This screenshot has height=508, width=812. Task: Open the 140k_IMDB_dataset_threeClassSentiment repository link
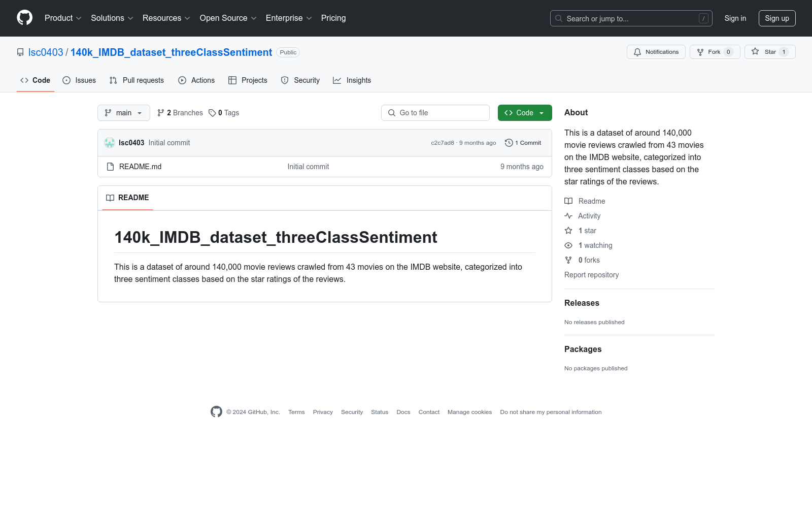click(171, 52)
